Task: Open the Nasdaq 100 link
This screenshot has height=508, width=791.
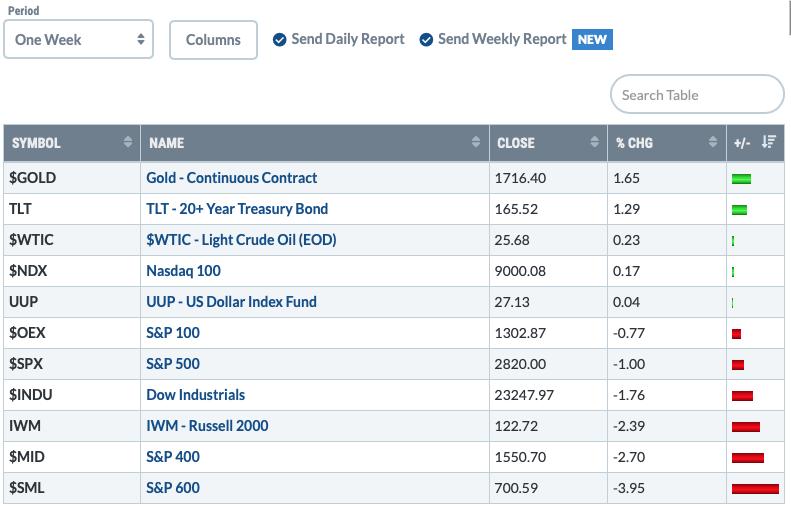Action: point(183,271)
